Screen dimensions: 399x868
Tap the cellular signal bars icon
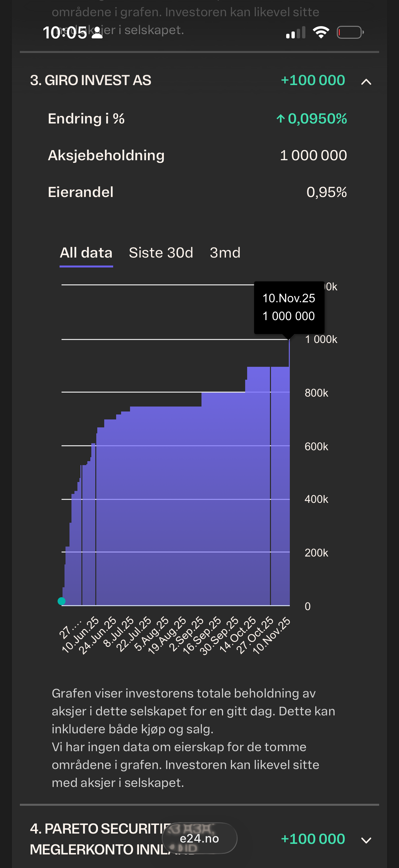296,33
